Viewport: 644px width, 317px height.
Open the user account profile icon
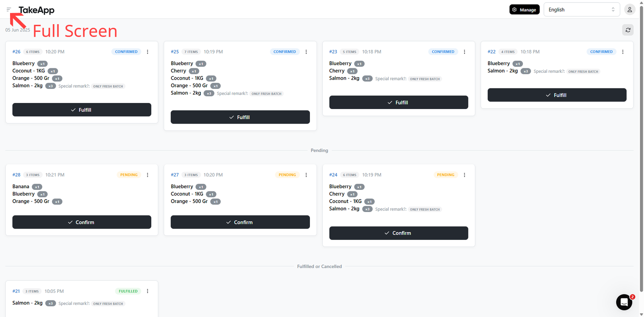630,10
